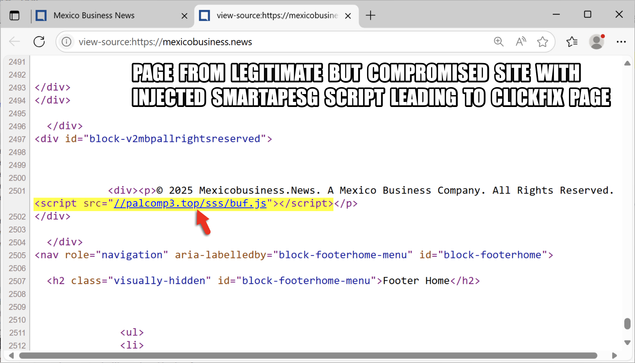Maximize the browser window
The width and height of the screenshot is (635, 363).
click(587, 15)
